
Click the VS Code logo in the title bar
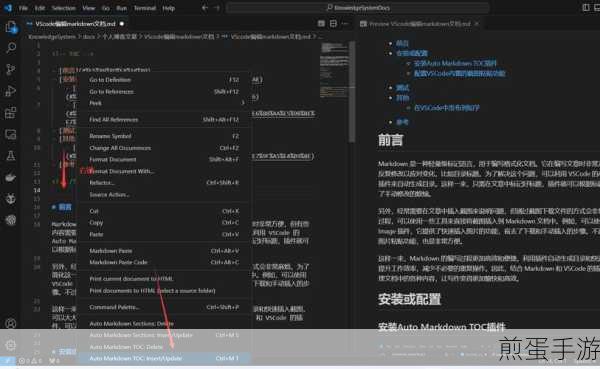click(8, 8)
